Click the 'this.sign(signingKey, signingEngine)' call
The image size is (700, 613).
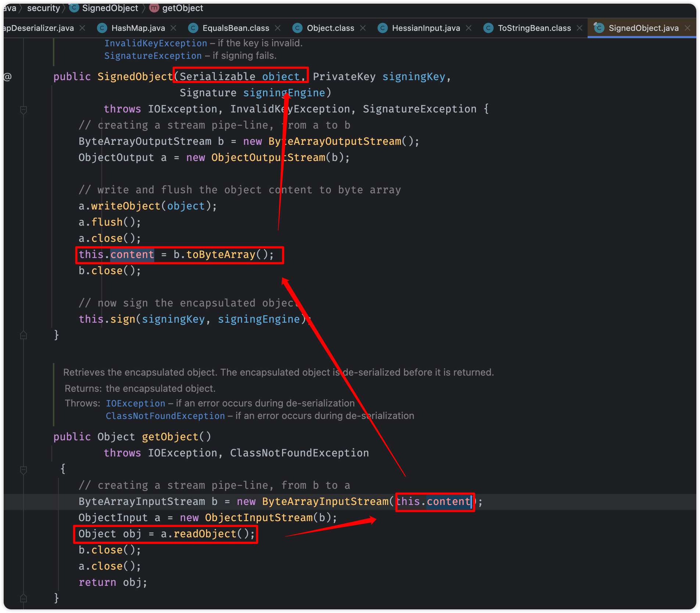[192, 319]
